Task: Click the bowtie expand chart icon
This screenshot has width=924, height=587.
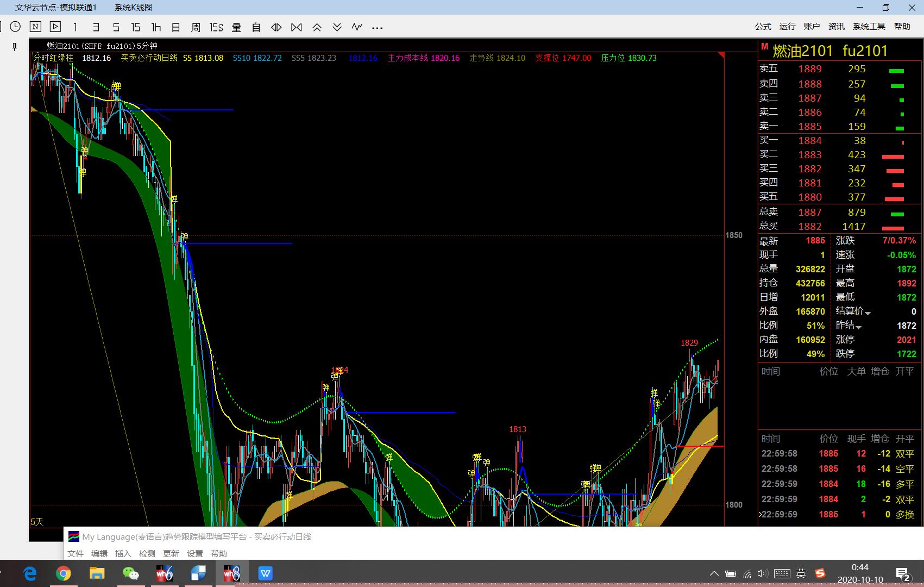Action: coord(297,27)
